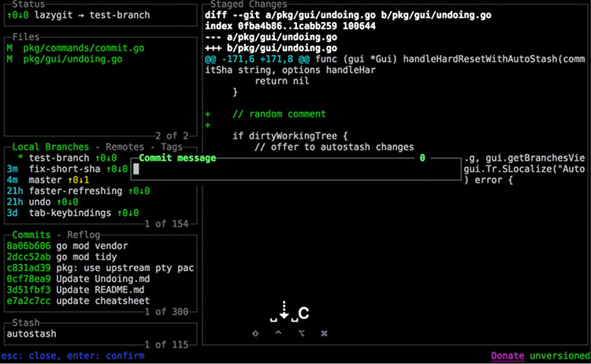Select the test-branch branch row
591x364 pixels.
pyautogui.click(x=68, y=158)
